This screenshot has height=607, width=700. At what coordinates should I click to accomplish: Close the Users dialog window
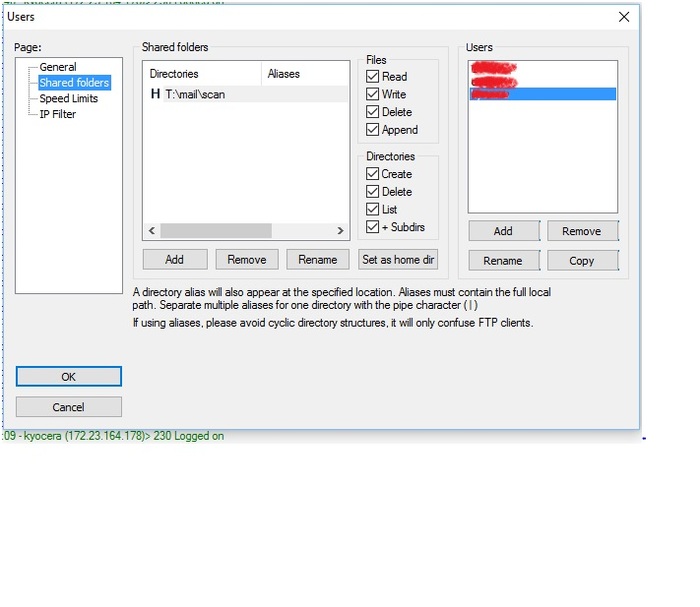624,17
